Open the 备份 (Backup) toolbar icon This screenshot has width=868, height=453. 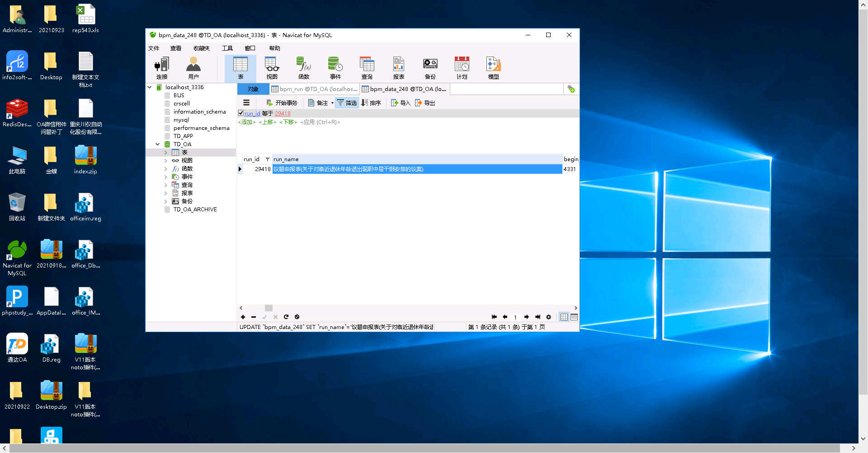click(430, 68)
